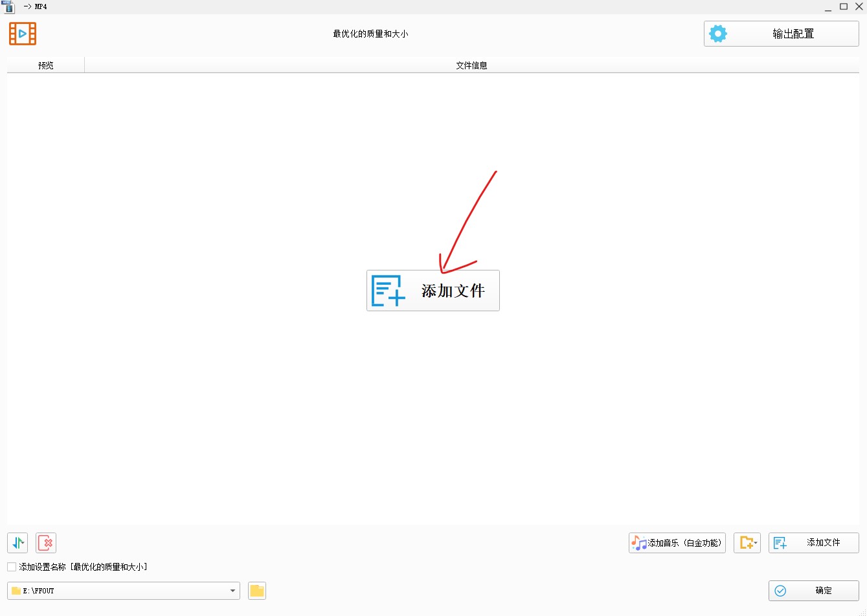The height and width of the screenshot is (616, 867).
Task: Click the 预览 column header
Action: (45, 65)
